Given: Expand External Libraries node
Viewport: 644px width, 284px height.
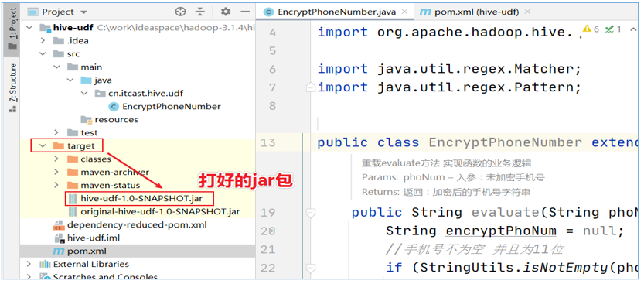Looking at the screenshot, I should coord(29,264).
